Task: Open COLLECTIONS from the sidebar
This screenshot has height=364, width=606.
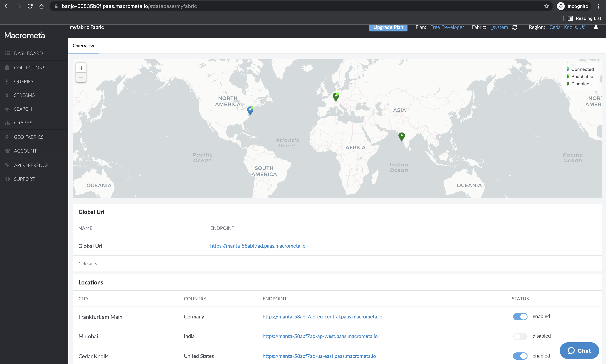Action: point(30,68)
